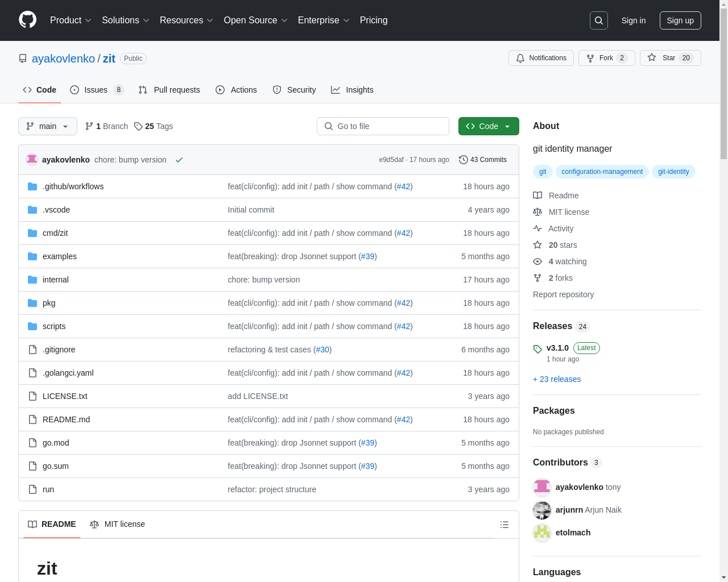Fork the zit repository
Image resolution: width=728 pixels, height=582 pixels.
[x=606, y=58]
